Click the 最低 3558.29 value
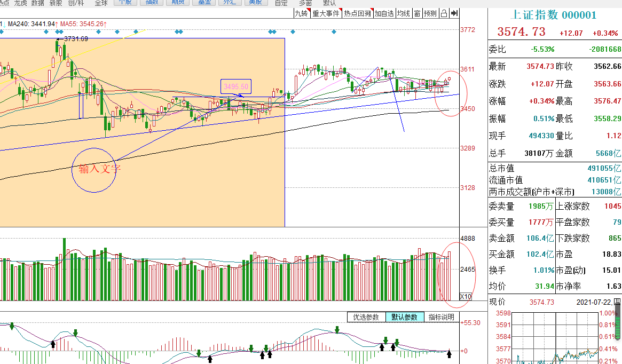The image size is (622, 364). pos(608,118)
